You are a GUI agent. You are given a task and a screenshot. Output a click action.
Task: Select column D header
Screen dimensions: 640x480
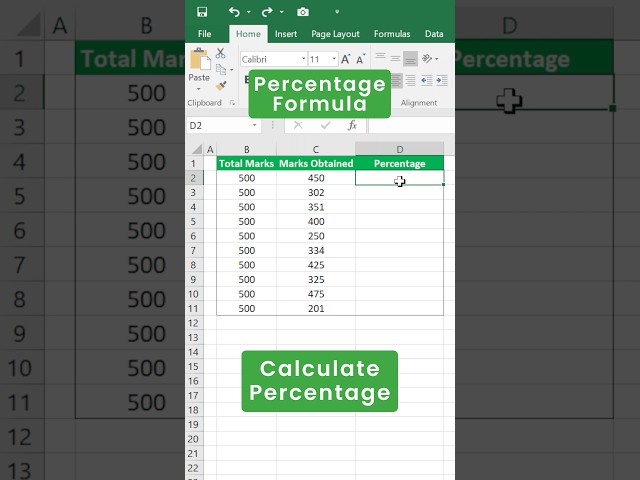(x=400, y=149)
